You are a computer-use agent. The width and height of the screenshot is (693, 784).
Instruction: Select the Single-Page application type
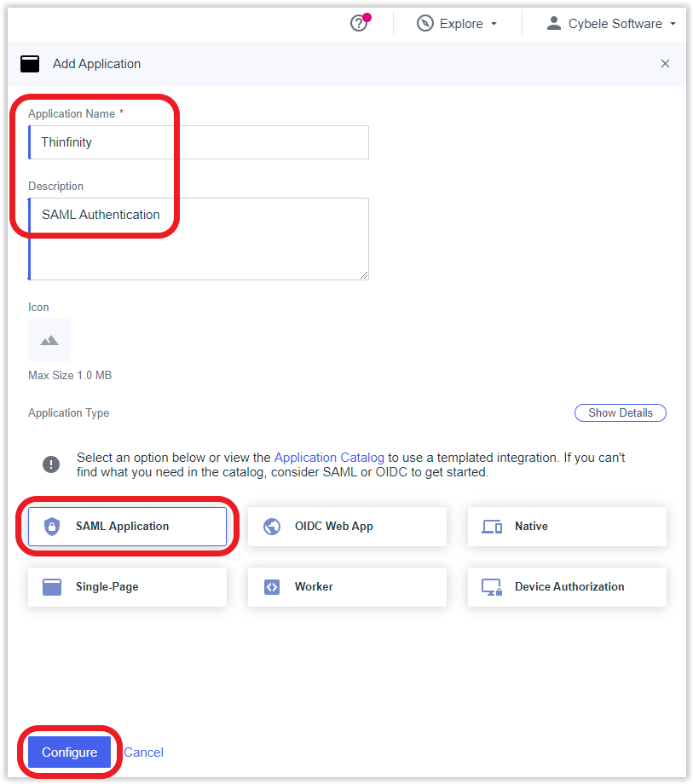point(128,586)
